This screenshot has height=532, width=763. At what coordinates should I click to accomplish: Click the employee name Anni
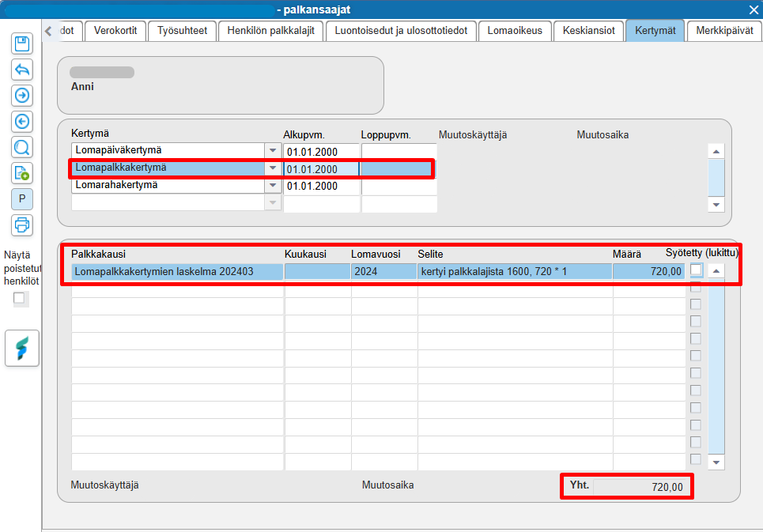point(82,87)
